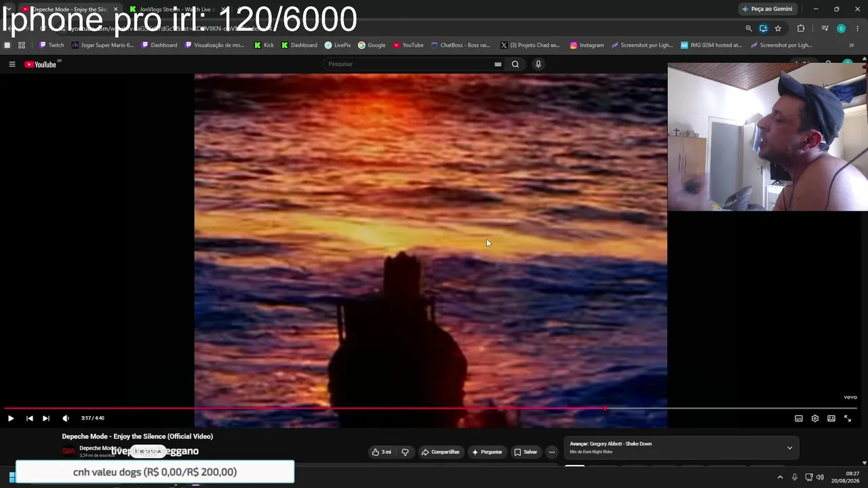
Task: Open the more actions three-dot menu
Action: click(x=552, y=452)
